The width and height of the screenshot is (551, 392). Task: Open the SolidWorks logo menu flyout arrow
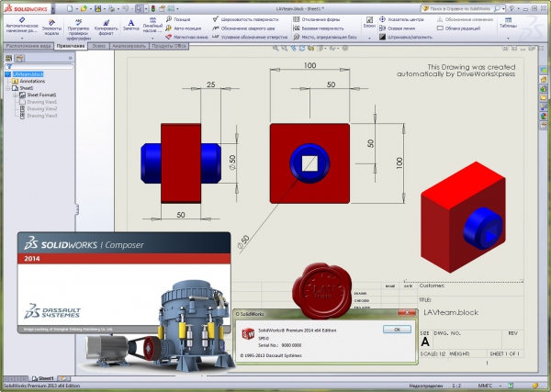[52, 8]
